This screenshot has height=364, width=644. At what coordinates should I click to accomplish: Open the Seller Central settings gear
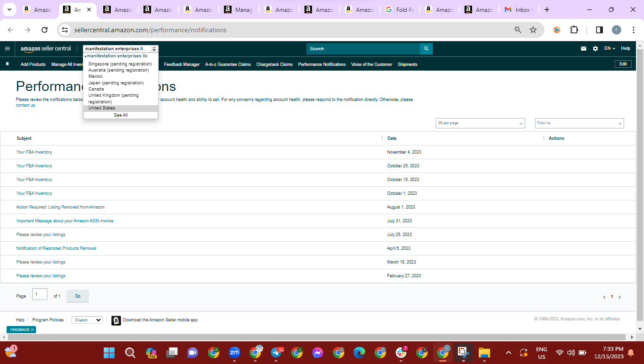[x=595, y=48]
